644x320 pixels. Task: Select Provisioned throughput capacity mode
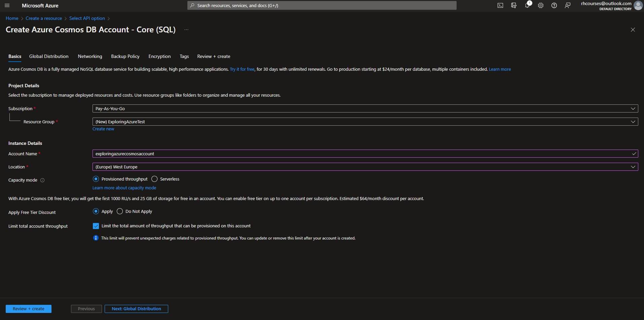click(x=96, y=179)
